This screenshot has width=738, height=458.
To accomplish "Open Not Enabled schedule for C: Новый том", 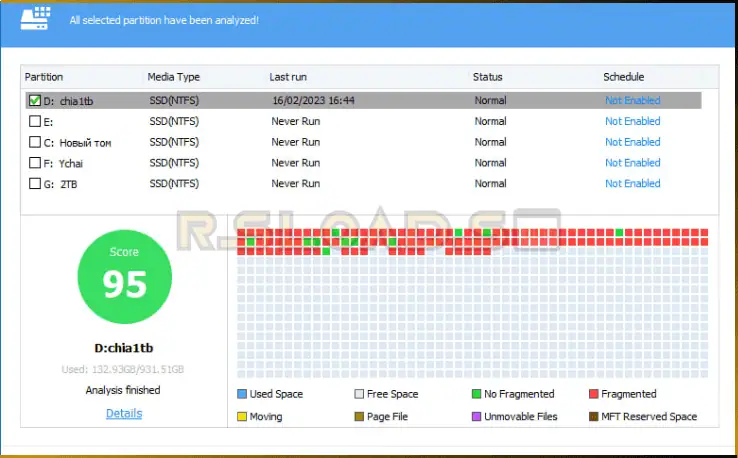I will coord(633,142).
